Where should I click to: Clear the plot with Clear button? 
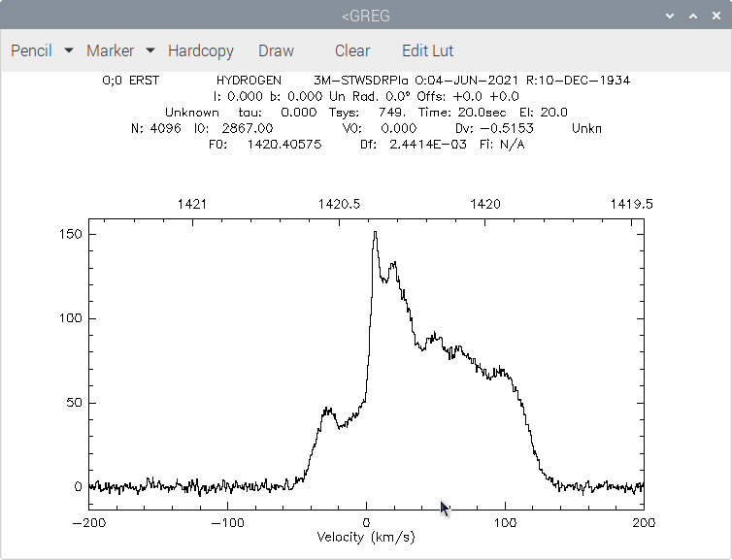coord(352,50)
